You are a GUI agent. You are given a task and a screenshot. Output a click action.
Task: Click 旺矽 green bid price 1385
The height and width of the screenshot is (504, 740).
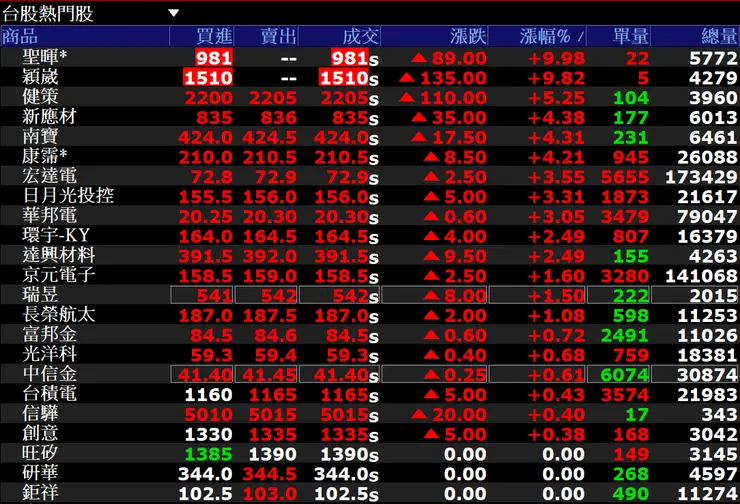coord(208,454)
